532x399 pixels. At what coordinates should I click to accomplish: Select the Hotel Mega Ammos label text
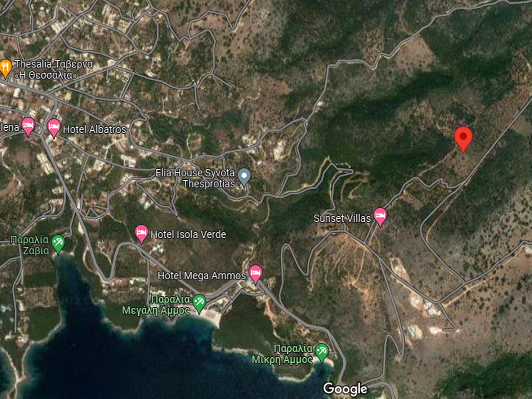[x=202, y=276]
